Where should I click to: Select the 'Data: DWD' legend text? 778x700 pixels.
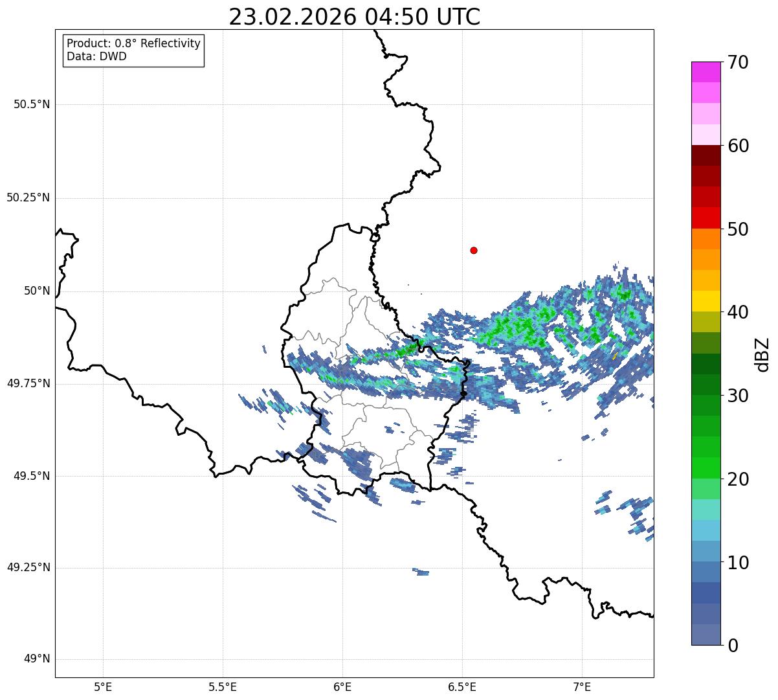click(x=96, y=56)
